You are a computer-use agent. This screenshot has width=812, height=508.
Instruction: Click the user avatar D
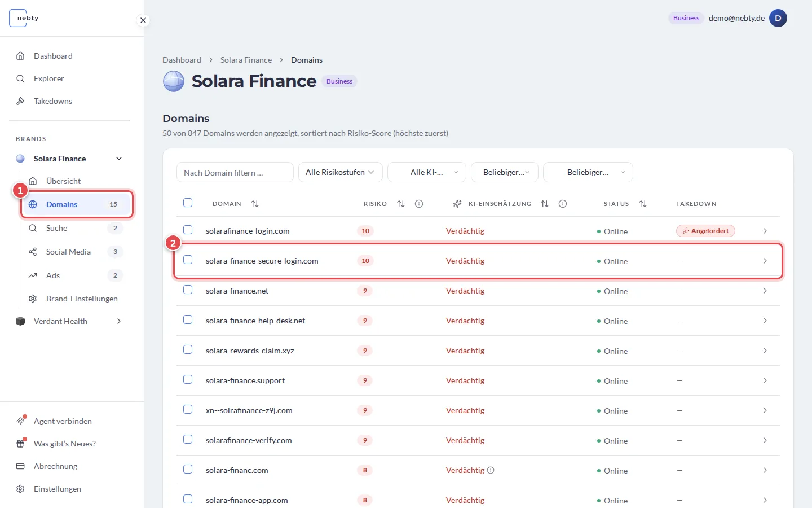coord(778,18)
